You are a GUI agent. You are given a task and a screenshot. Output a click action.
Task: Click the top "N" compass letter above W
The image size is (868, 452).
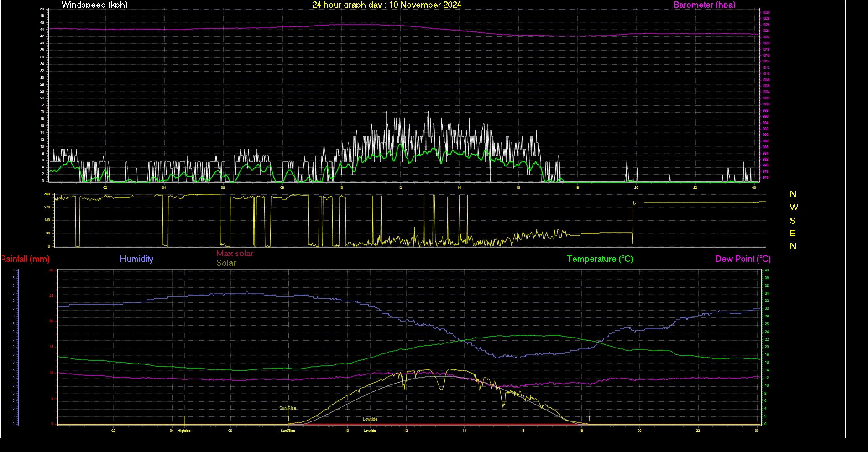coord(793,194)
